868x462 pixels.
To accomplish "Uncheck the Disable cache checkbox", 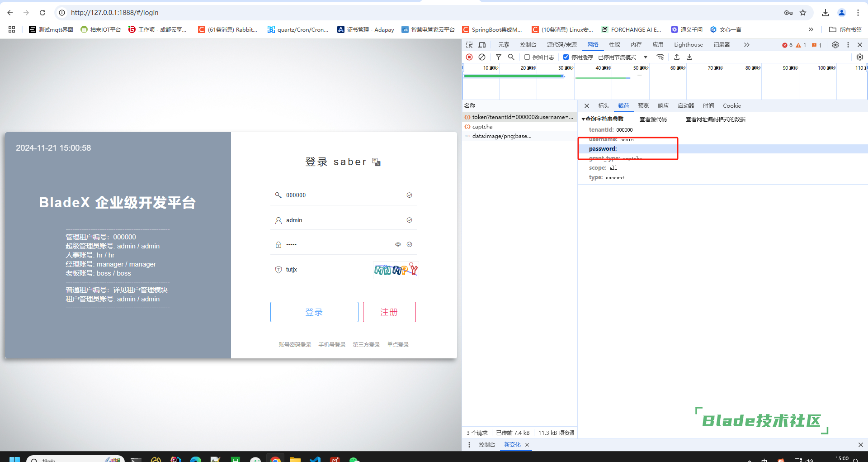I will (x=566, y=57).
